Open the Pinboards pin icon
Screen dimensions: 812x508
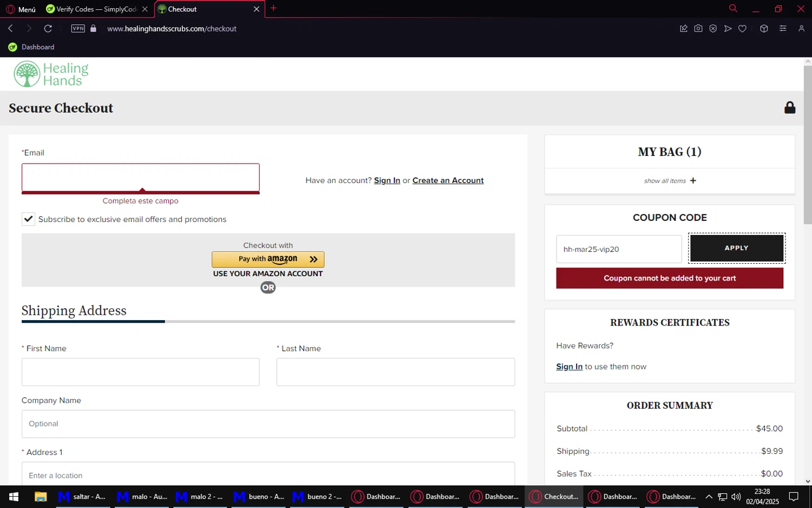(684, 29)
